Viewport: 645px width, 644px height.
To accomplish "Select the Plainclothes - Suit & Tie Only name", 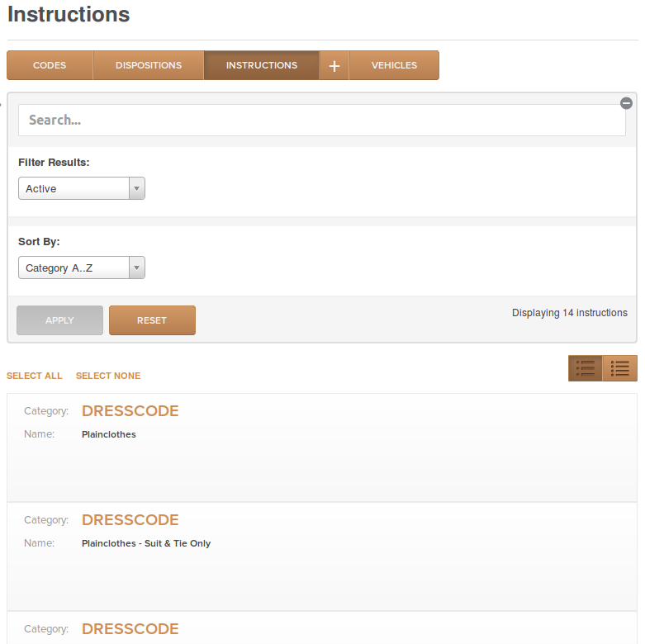I will click(146, 543).
